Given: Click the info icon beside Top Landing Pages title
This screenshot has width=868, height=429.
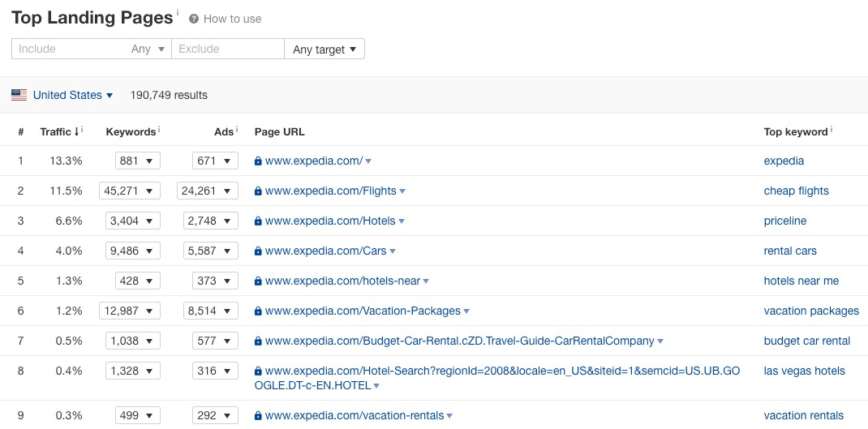Looking at the screenshot, I should [x=178, y=11].
